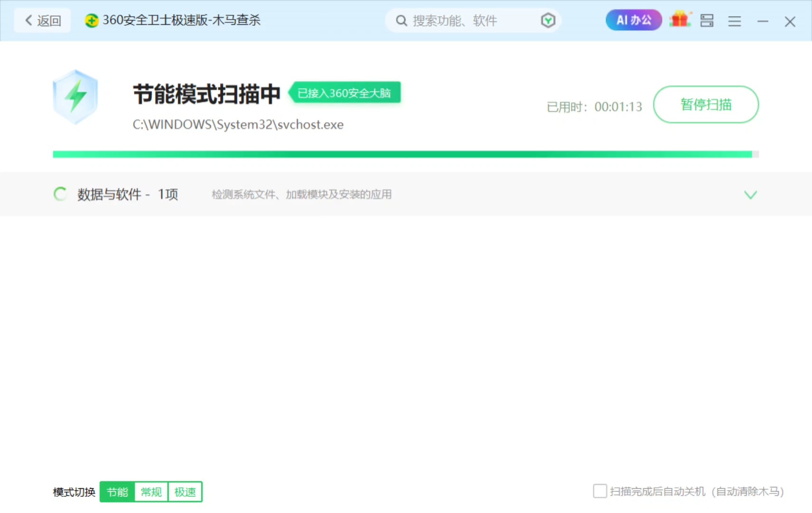The height and width of the screenshot is (513, 812).
Task: Go back with the 返回 button
Action: pos(42,20)
